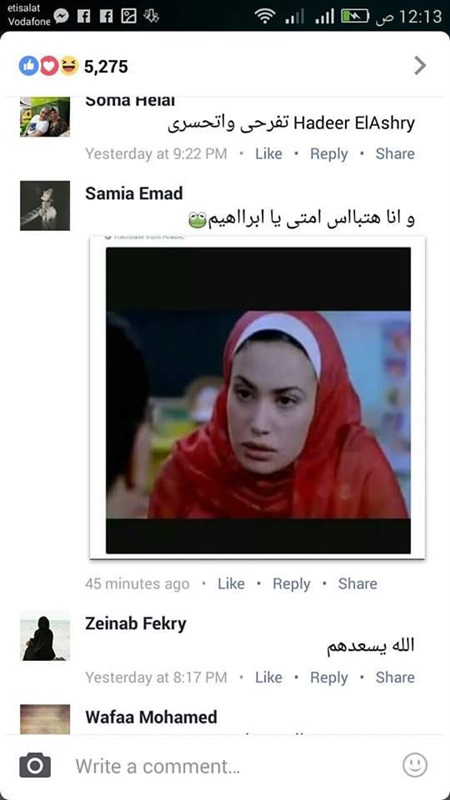
Task: Share Samia Emad's comment
Action: click(x=358, y=584)
